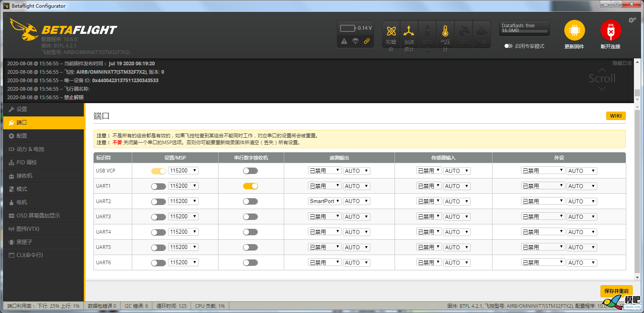
Task: Enable serial RX switch for UART2
Action: [250, 201]
